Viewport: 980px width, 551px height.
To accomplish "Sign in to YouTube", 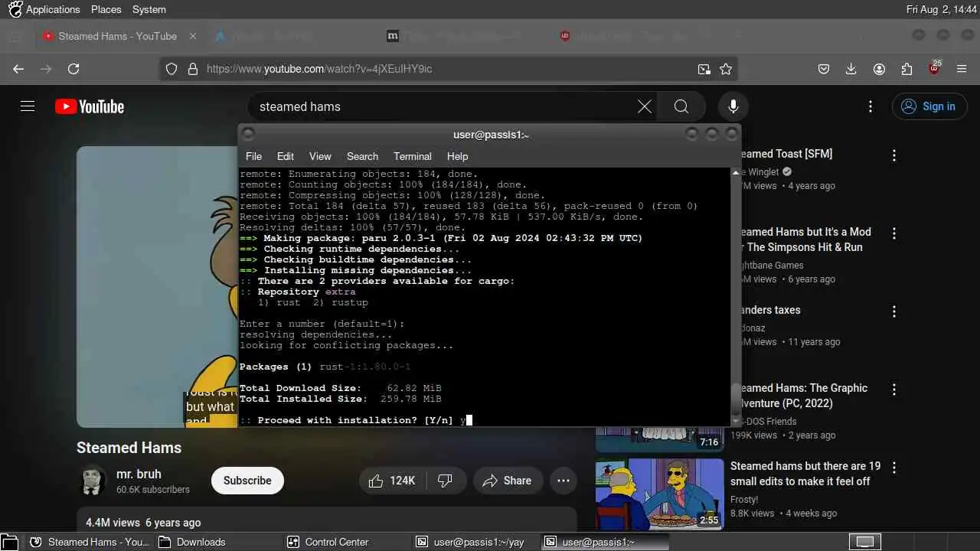I will 929,106.
